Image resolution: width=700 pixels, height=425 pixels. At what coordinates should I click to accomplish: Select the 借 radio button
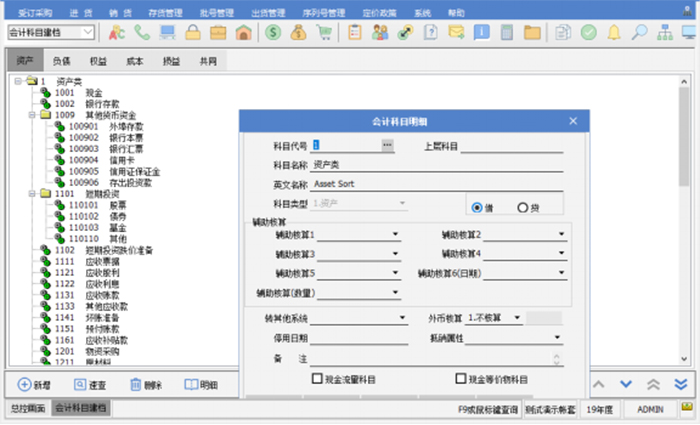(477, 207)
